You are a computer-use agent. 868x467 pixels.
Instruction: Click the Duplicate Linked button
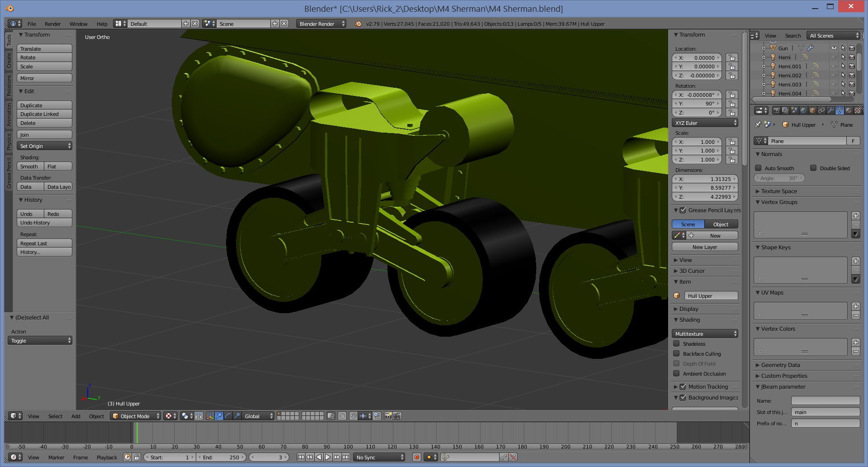[44, 114]
